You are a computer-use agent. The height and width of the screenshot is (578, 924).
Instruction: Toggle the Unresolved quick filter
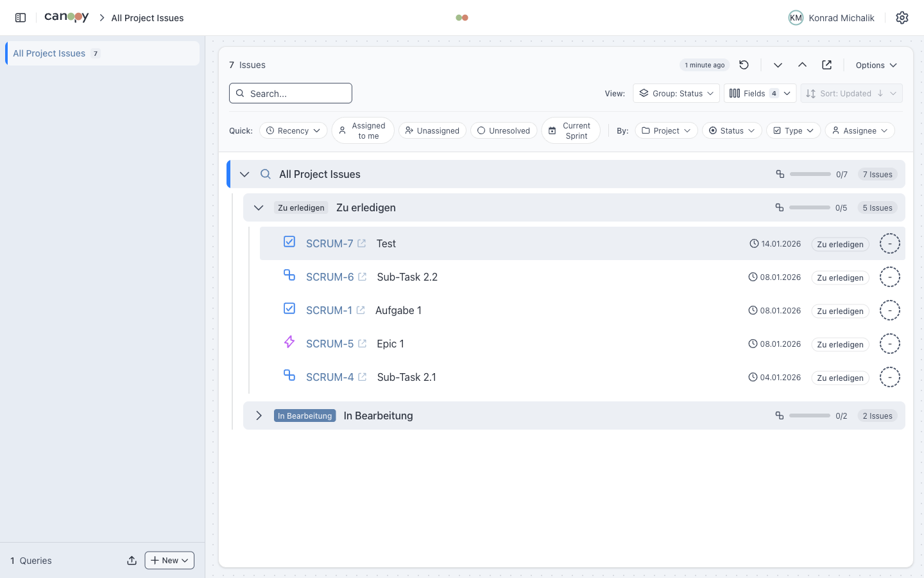pyautogui.click(x=504, y=131)
